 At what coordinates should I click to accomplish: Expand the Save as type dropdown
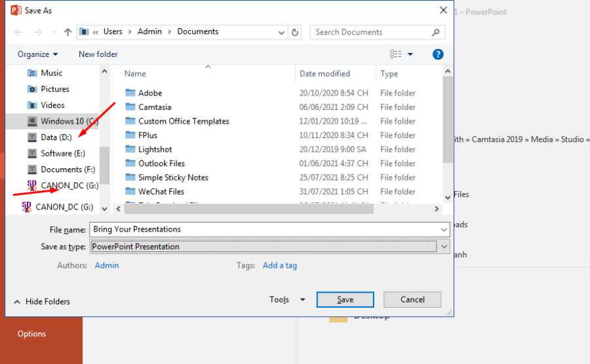[x=444, y=247]
